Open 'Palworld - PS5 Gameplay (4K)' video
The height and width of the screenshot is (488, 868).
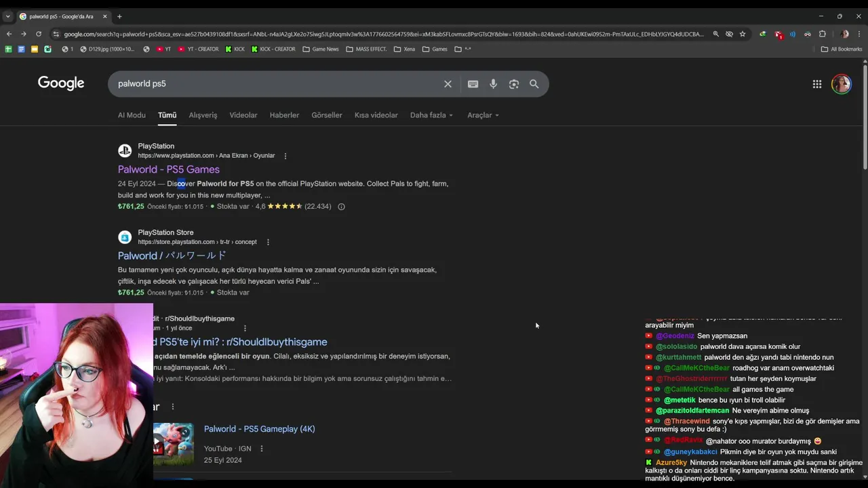(259, 429)
